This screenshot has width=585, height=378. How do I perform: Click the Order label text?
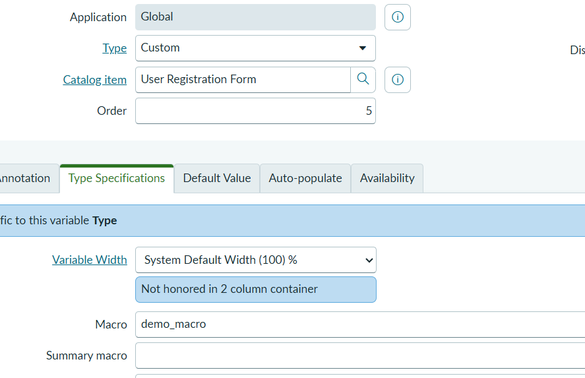[112, 111]
